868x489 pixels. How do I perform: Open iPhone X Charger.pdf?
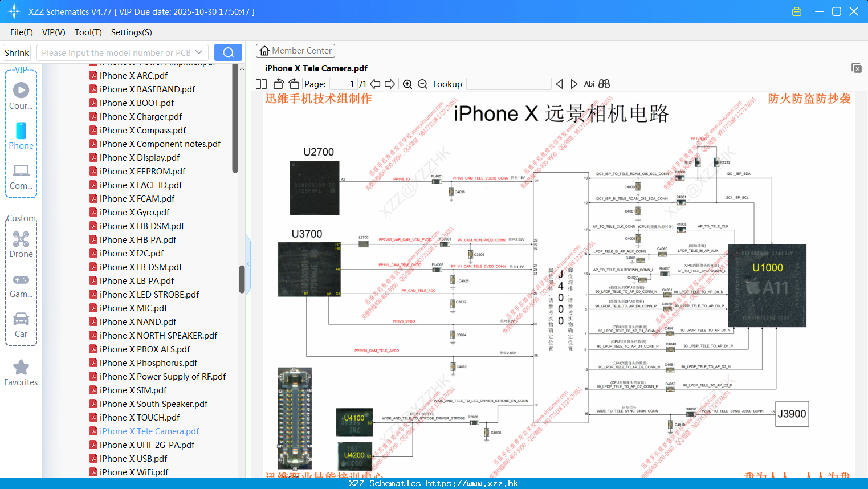click(141, 117)
